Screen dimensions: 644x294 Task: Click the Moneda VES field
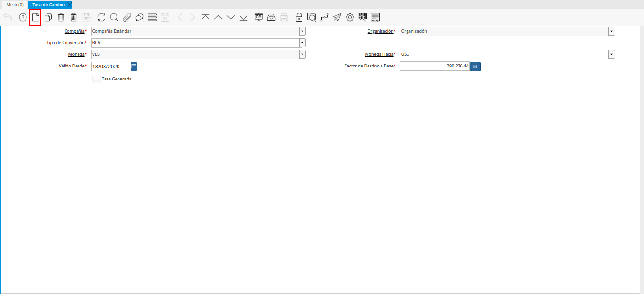point(195,54)
